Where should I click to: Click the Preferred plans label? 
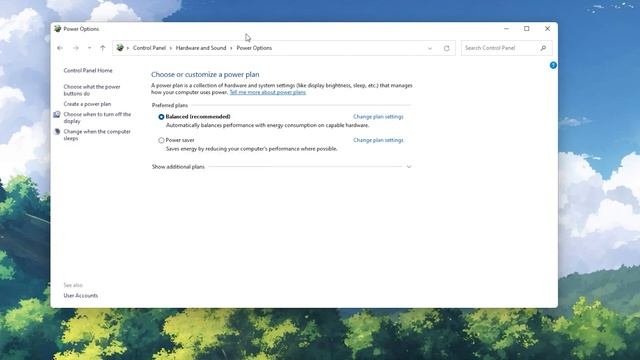[170, 105]
